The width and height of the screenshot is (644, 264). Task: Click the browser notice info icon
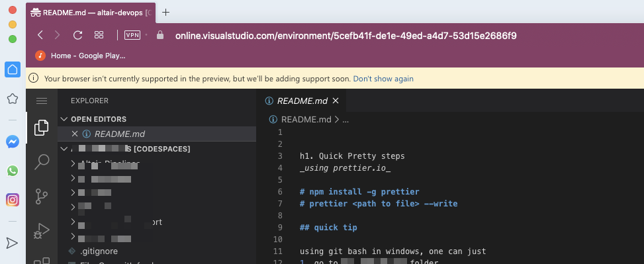point(34,78)
